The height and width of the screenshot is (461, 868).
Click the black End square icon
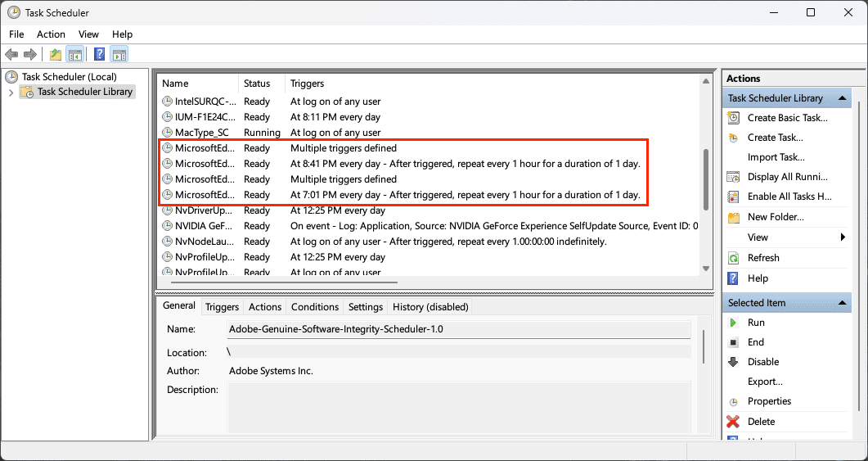point(733,342)
